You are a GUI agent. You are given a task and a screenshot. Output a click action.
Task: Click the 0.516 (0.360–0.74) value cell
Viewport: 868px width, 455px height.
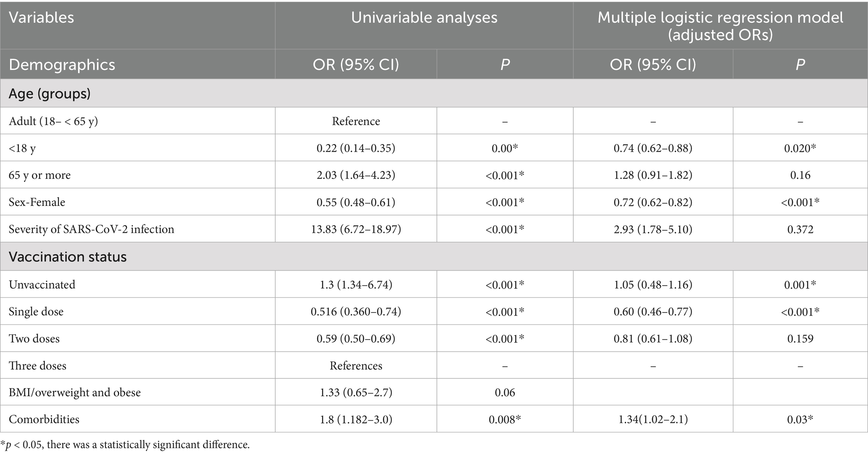(356, 312)
